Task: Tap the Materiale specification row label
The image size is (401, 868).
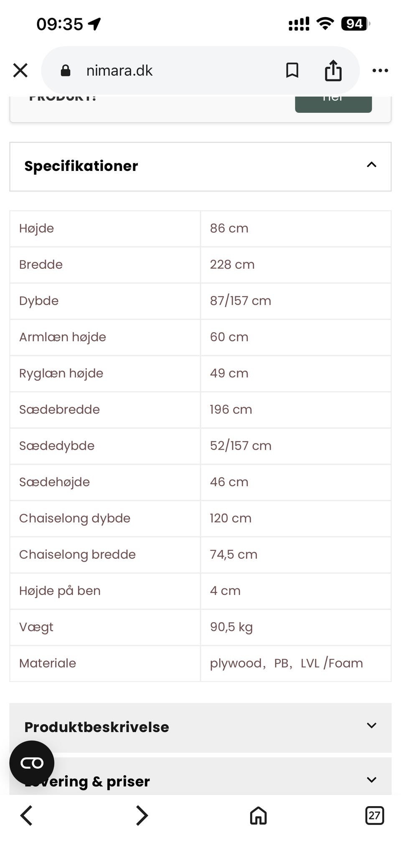Action: click(48, 663)
